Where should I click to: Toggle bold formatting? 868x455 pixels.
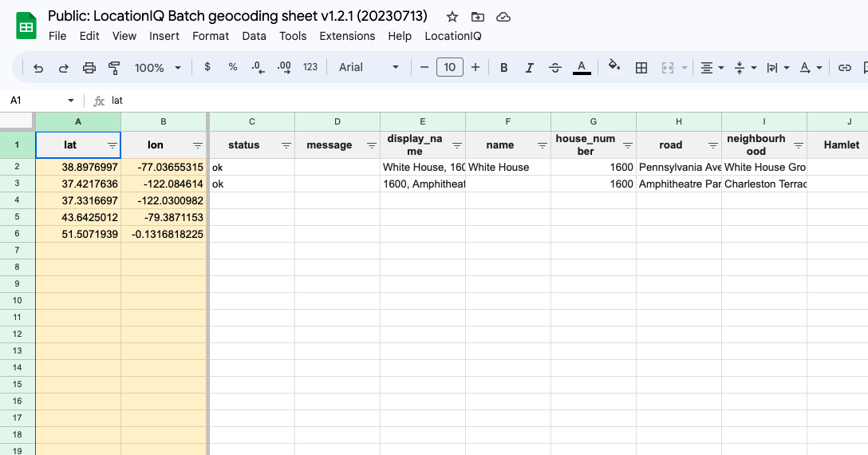[503, 68]
